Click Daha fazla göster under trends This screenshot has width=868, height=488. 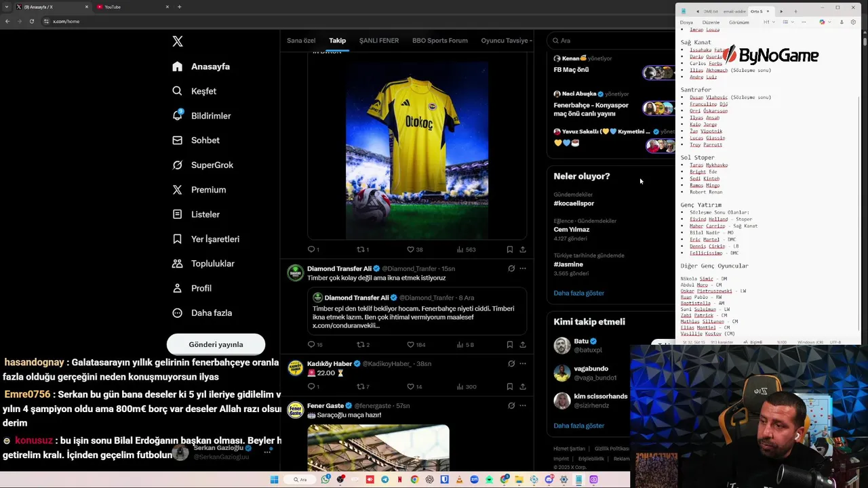click(578, 293)
